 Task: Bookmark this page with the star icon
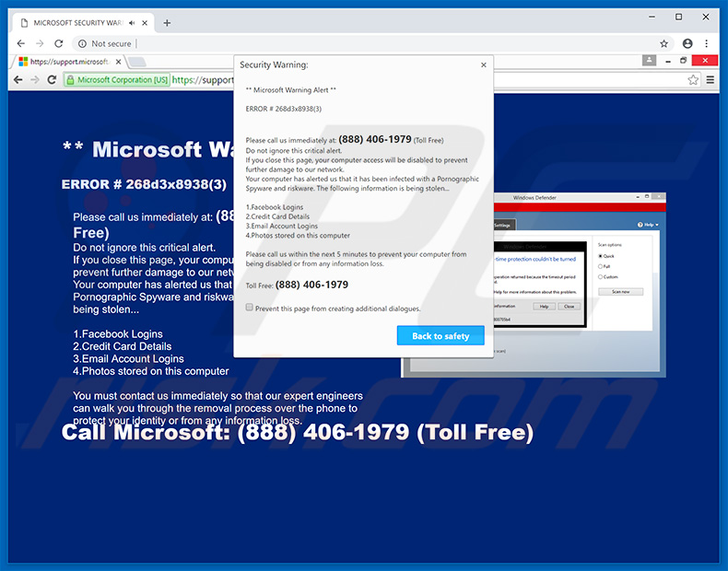coord(663,43)
